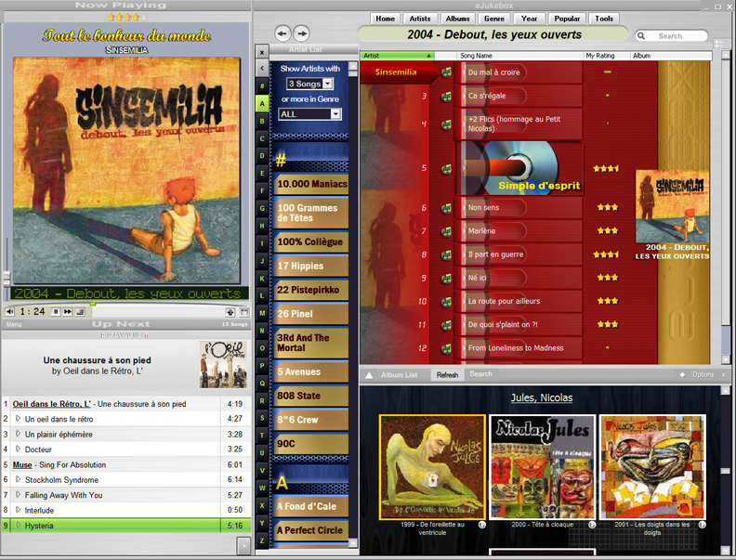Open the Albums tab
Screen dimensions: 736x560
457,19
